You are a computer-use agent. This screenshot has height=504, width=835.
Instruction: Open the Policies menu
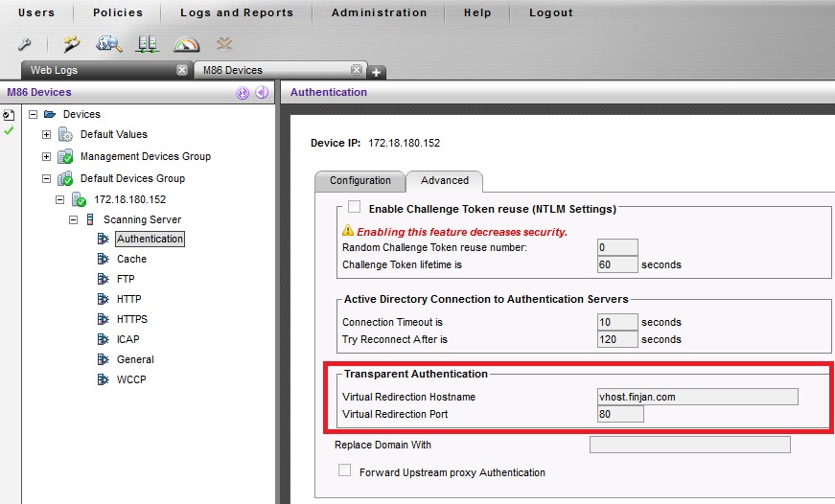click(x=118, y=12)
